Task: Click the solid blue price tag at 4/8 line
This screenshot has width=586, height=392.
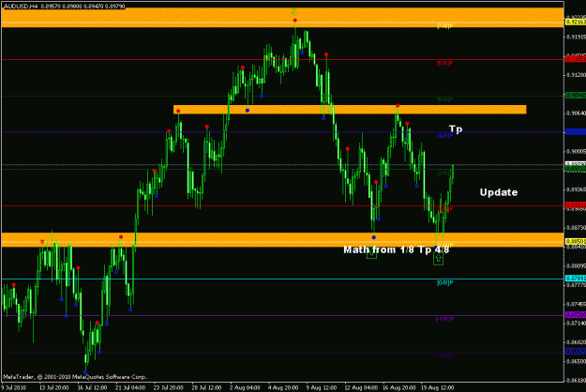Action: [576, 131]
